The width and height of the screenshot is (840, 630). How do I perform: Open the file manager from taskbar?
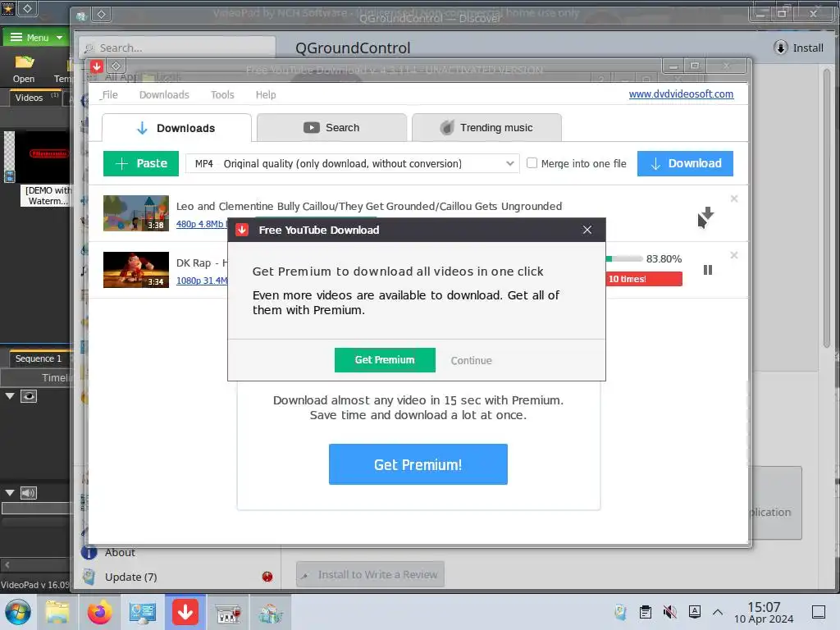(57, 612)
